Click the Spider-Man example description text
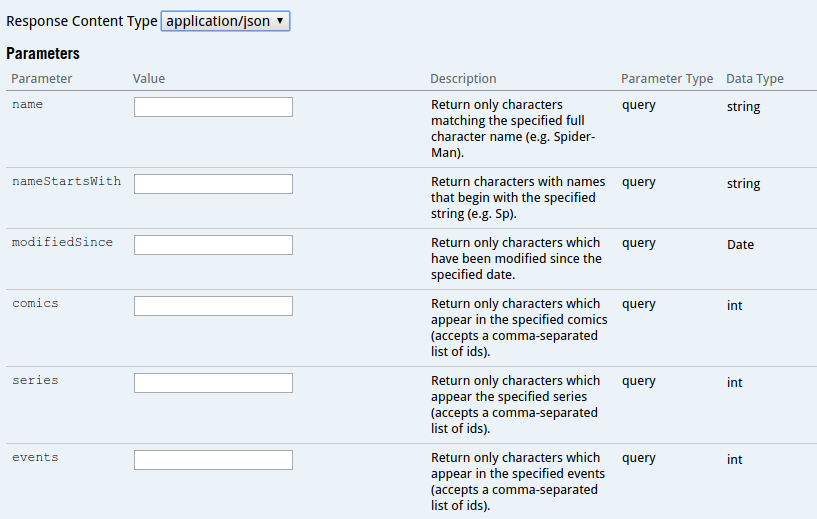This screenshot has width=817, height=519. tap(513, 128)
